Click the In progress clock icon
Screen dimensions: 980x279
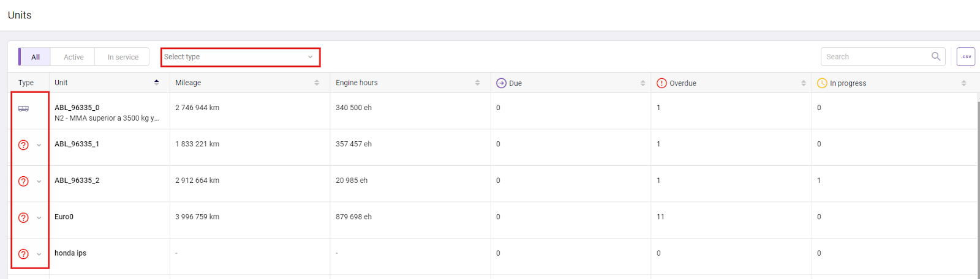click(822, 83)
